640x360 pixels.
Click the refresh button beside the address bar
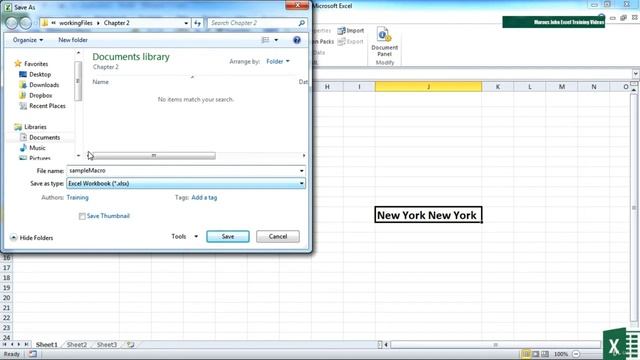[198, 23]
